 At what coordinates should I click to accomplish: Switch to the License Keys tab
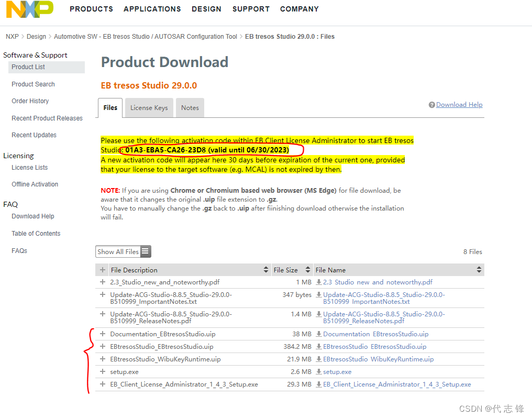[x=149, y=107]
